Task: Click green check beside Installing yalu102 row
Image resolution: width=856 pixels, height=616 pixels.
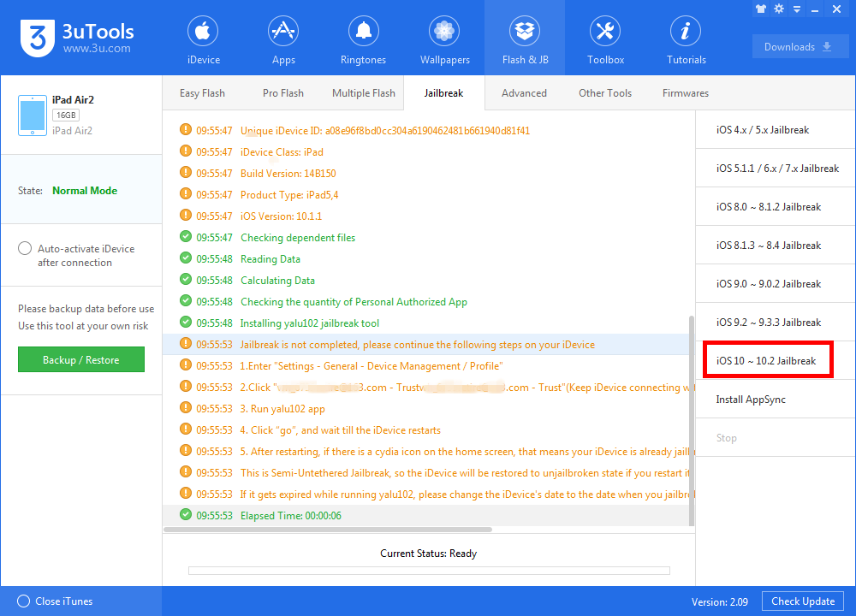Action: 186,323
